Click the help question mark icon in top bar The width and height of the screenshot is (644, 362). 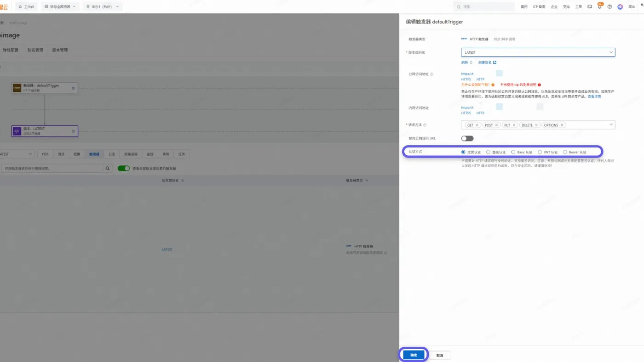pos(609,7)
